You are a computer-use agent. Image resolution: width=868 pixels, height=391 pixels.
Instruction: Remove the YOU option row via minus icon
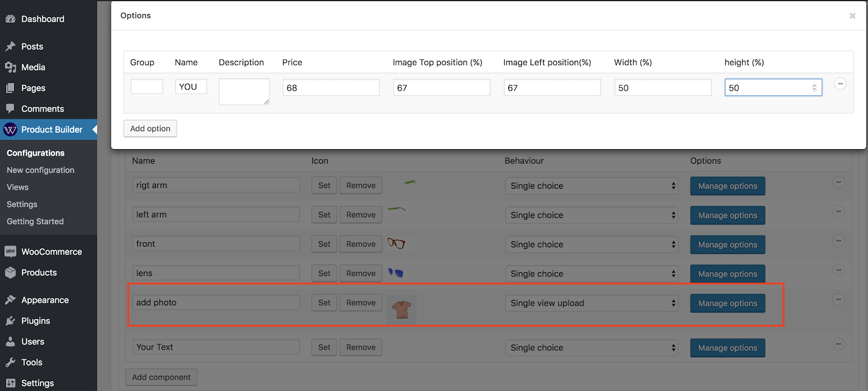click(840, 84)
